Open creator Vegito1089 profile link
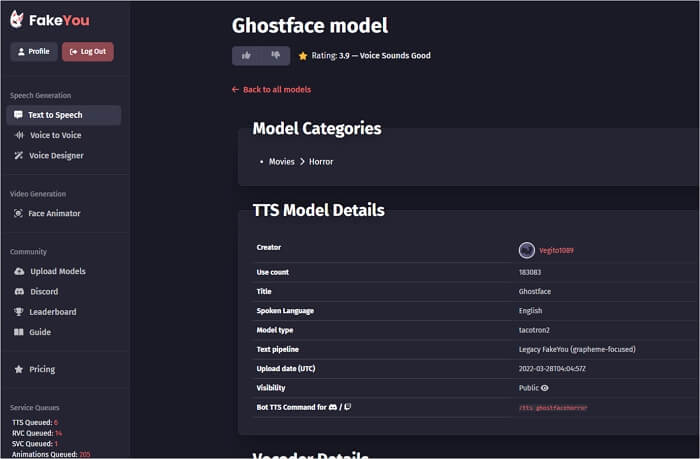Image resolution: width=700 pixels, height=459 pixels. (556, 250)
